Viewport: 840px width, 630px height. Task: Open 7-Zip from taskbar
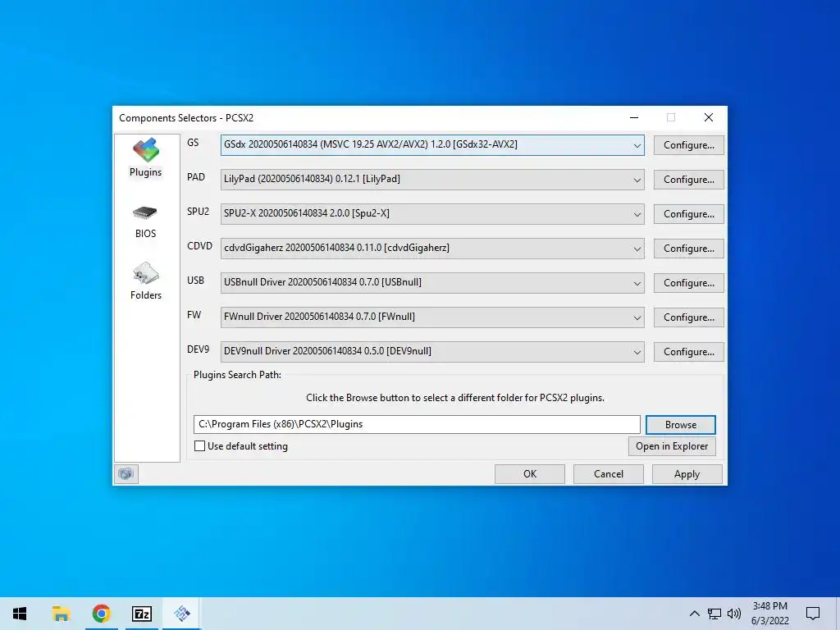coord(142,614)
